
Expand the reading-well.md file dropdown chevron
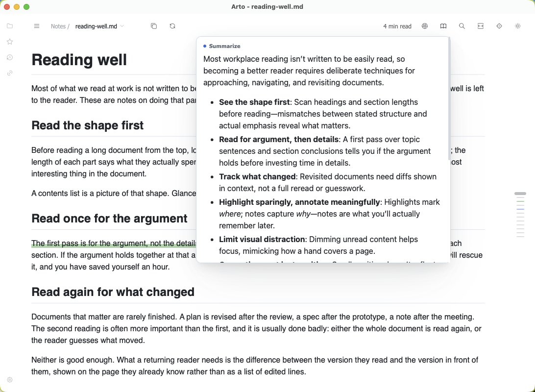(x=122, y=26)
